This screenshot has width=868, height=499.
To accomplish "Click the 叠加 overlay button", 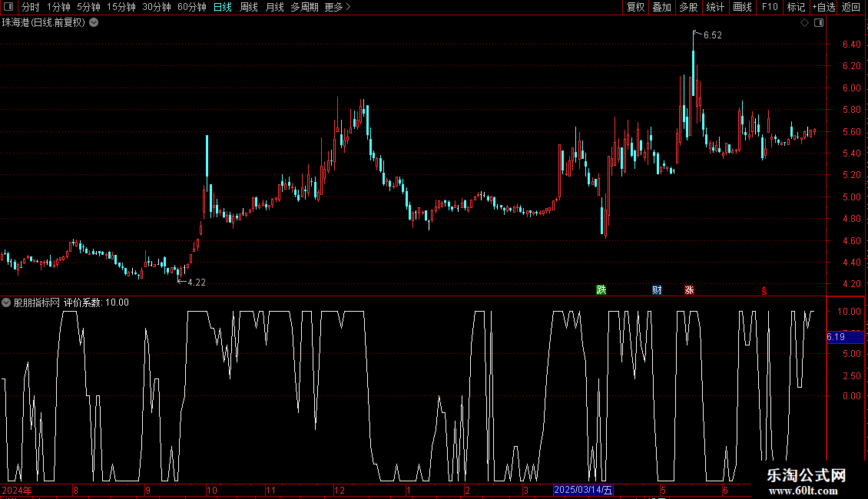I will 661,7.
